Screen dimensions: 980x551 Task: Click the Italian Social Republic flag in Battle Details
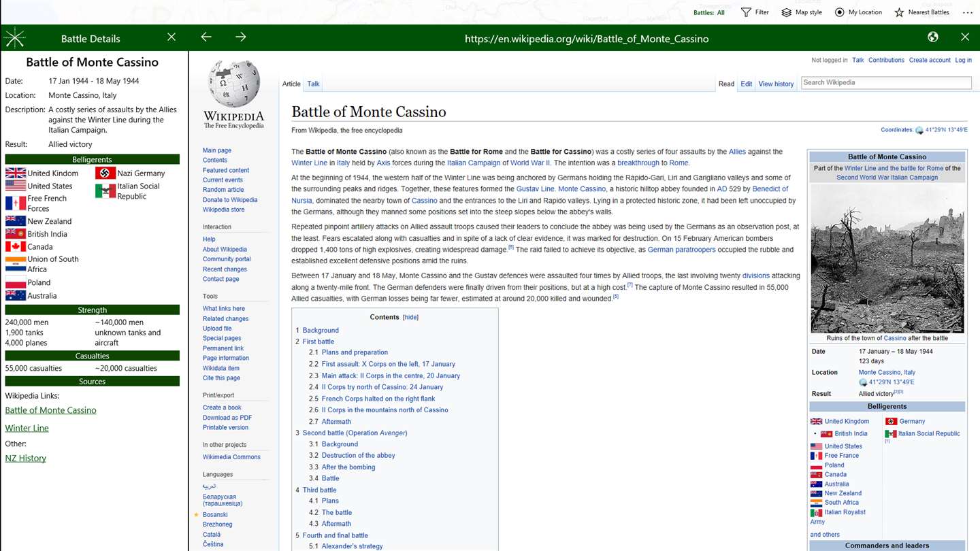tap(105, 191)
